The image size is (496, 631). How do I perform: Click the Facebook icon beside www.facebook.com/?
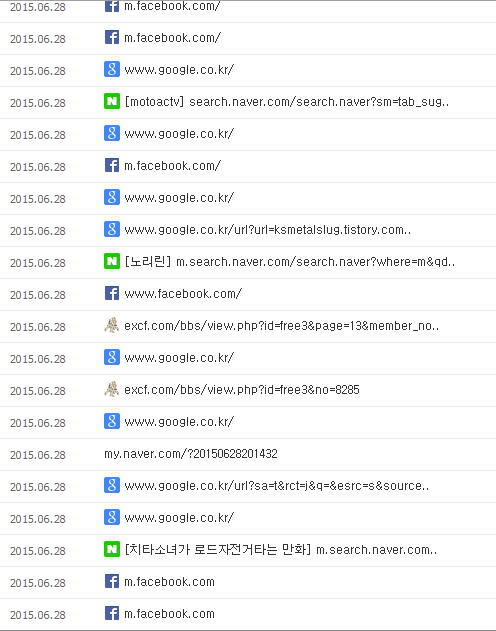[112, 293]
